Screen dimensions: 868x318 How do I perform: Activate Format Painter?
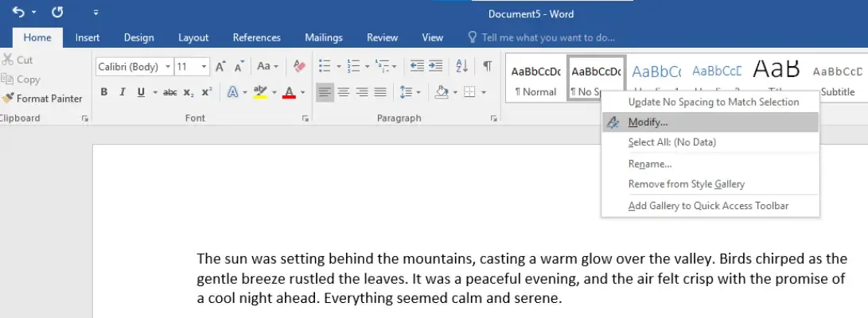[42, 99]
